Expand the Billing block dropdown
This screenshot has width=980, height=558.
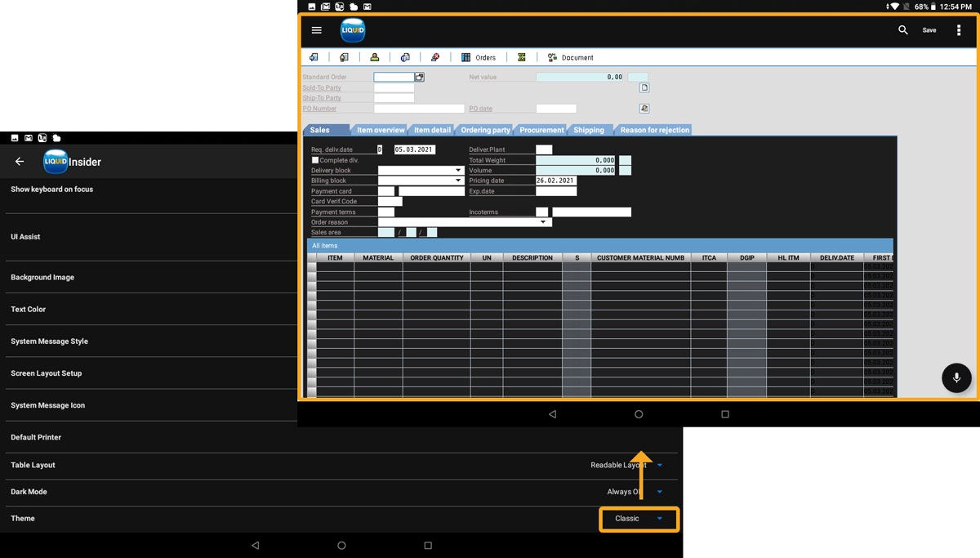point(458,181)
